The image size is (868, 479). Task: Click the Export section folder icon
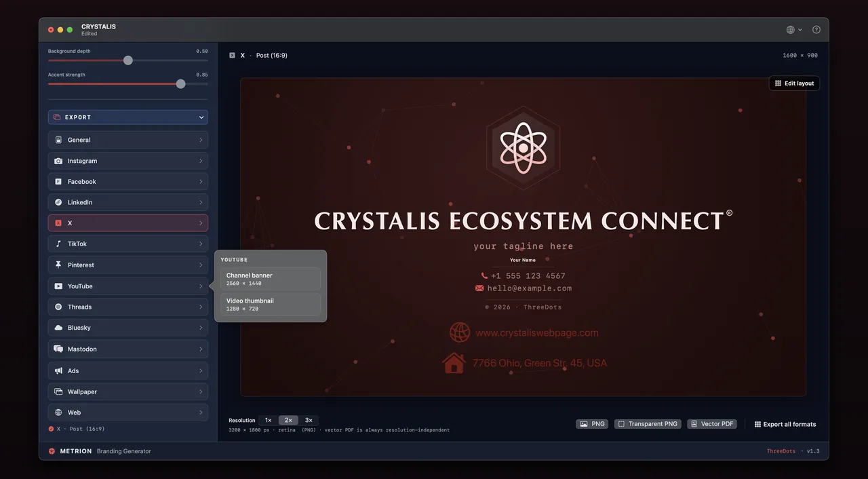[58, 117]
